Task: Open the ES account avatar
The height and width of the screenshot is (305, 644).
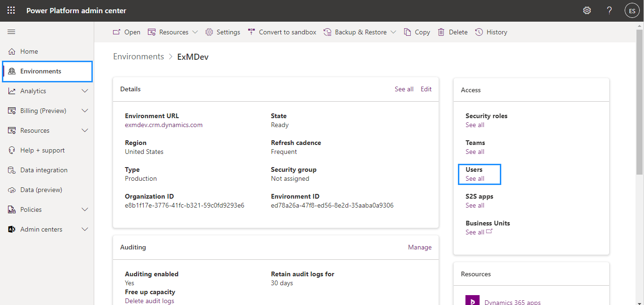Action: coord(632,11)
